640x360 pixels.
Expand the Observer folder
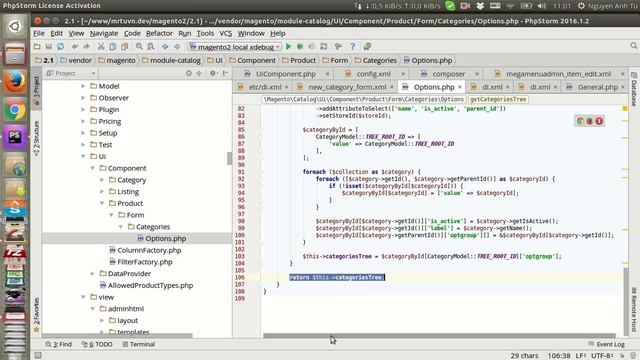pos(83,98)
